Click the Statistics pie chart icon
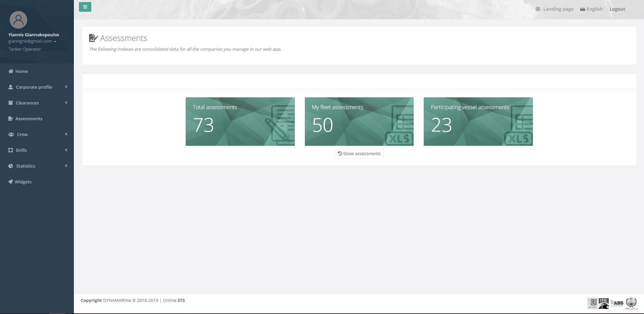The height and width of the screenshot is (314, 644). pos(10,166)
